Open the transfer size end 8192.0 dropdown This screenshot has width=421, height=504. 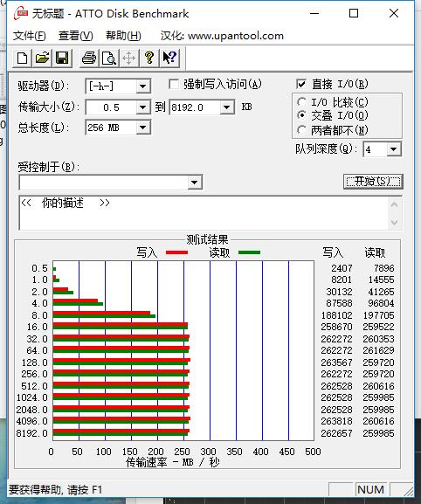pos(226,107)
